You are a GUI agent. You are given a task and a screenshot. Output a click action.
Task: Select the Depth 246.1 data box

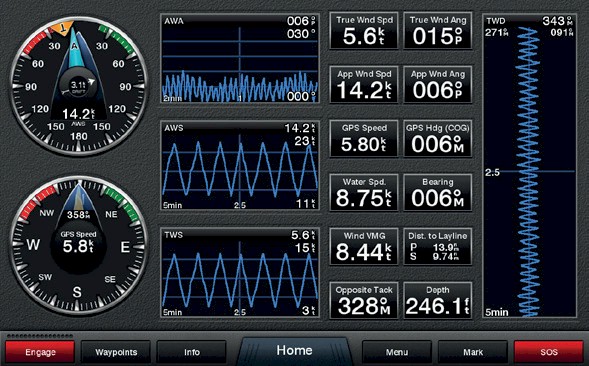pyautogui.click(x=438, y=301)
